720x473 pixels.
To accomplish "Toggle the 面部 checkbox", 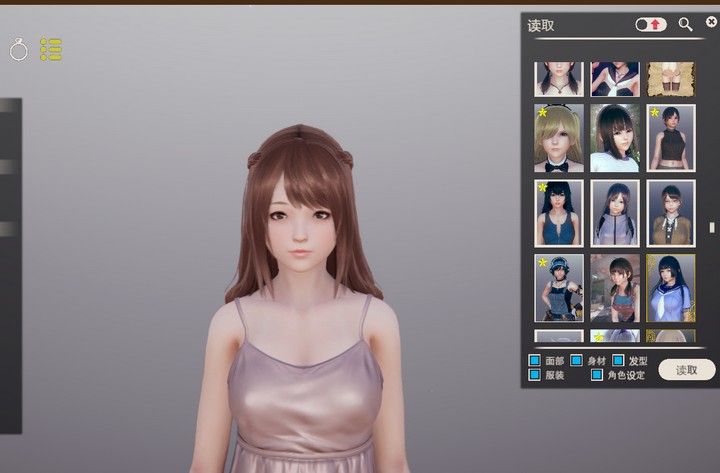I will (x=534, y=360).
